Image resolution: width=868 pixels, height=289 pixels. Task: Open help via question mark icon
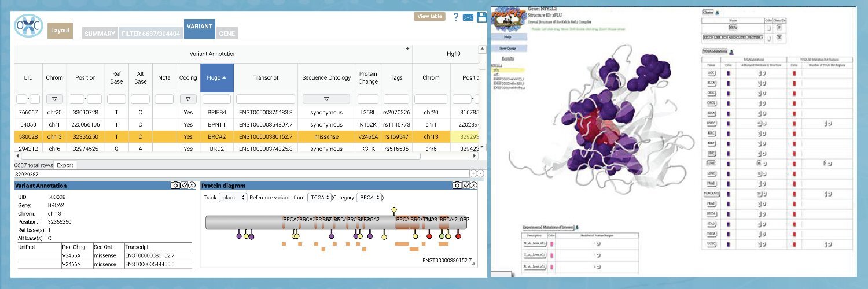pos(455,17)
